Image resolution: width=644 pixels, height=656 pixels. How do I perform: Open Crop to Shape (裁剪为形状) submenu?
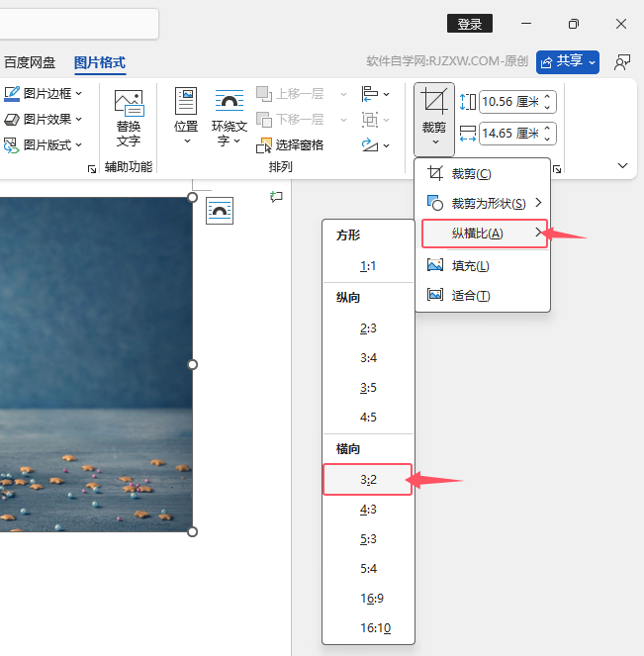click(482, 203)
